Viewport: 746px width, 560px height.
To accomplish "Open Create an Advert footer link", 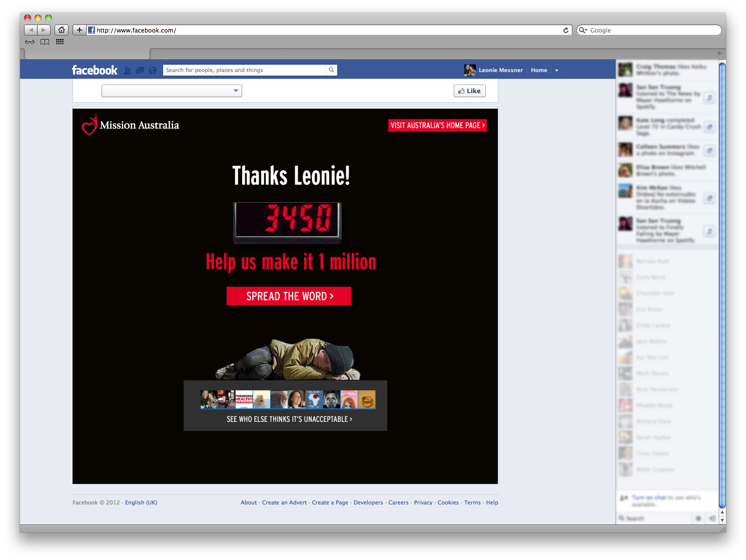I will click(284, 502).
